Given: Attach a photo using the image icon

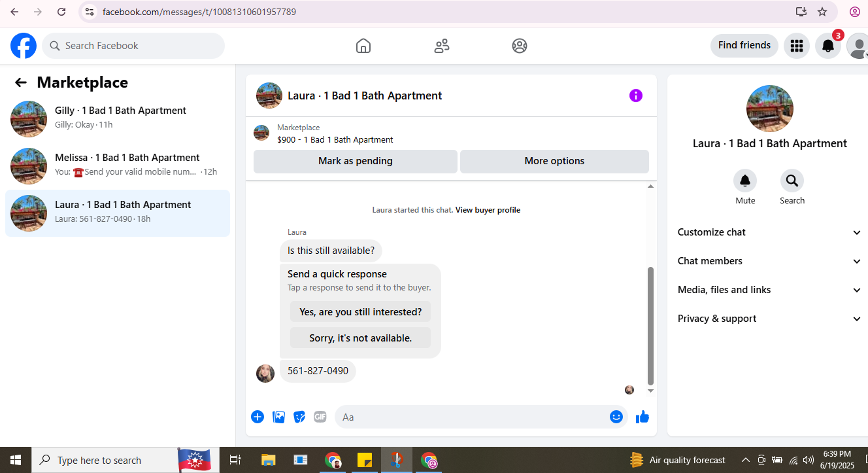Looking at the screenshot, I should (278, 417).
